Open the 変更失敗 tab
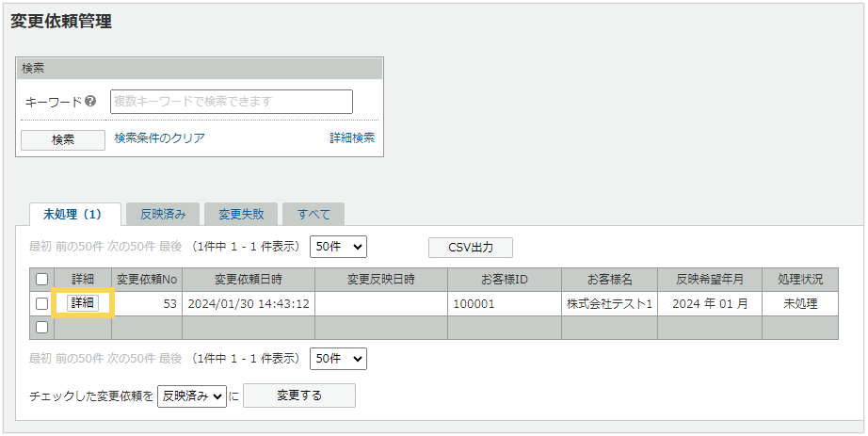Screen dimensions: 868x436 [x=242, y=215]
